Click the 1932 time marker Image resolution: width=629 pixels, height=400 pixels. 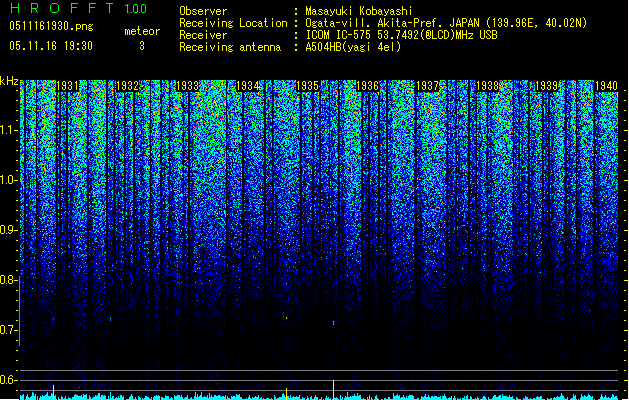click(127, 86)
